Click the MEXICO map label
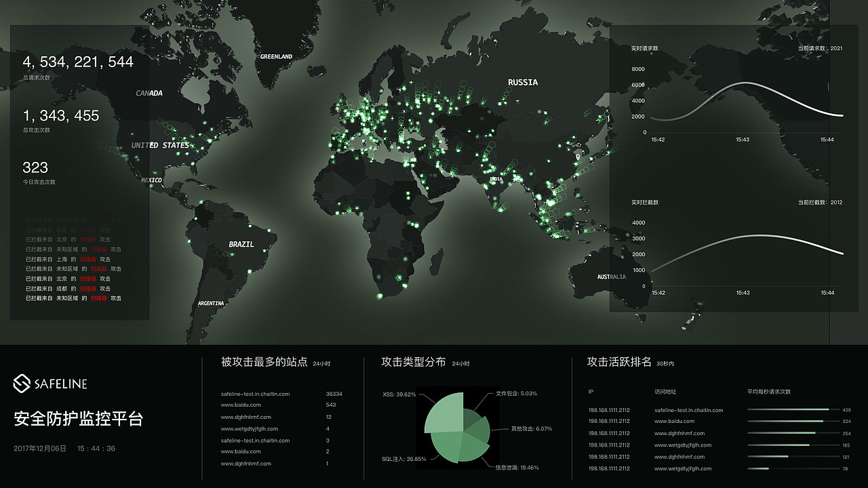868x488 pixels. [151, 180]
